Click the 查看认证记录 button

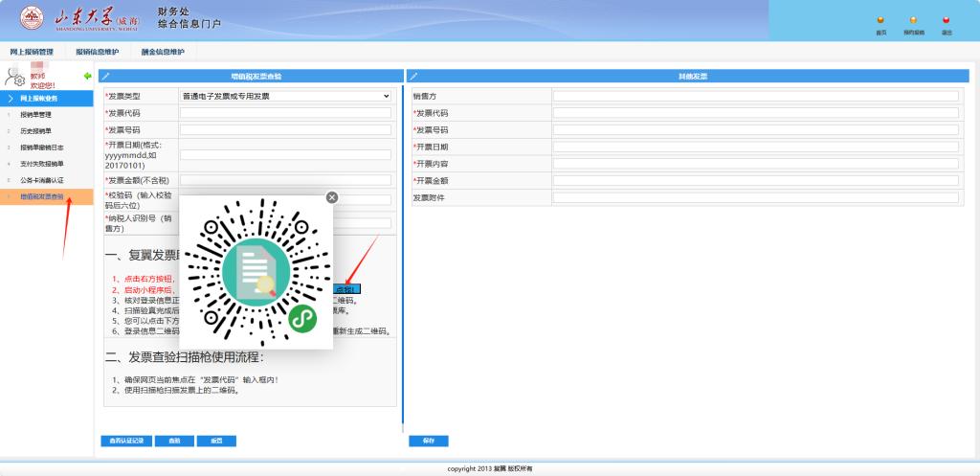click(126, 441)
